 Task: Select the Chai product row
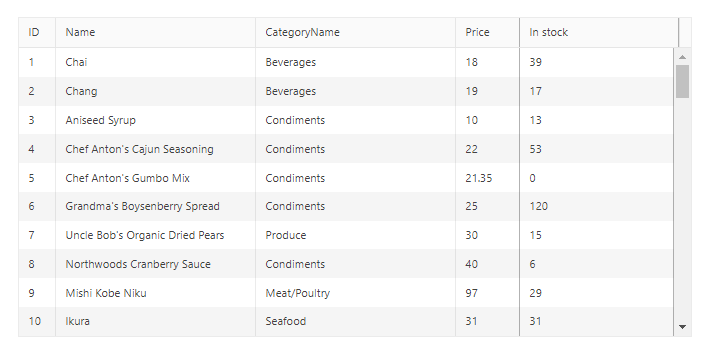(346, 62)
